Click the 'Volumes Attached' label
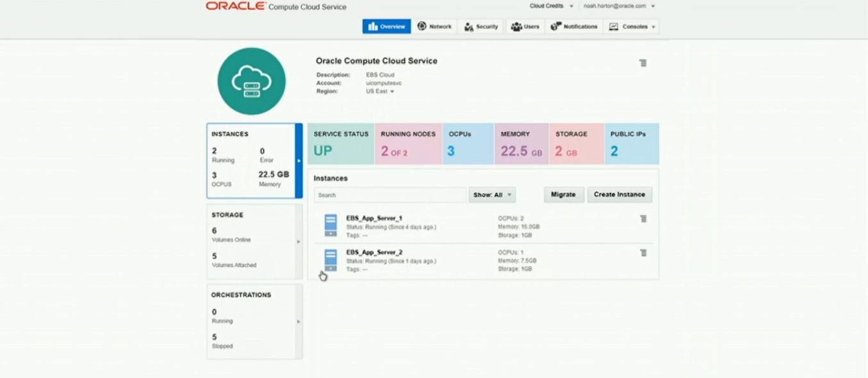This screenshot has height=378, width=868. pos(234,265)
